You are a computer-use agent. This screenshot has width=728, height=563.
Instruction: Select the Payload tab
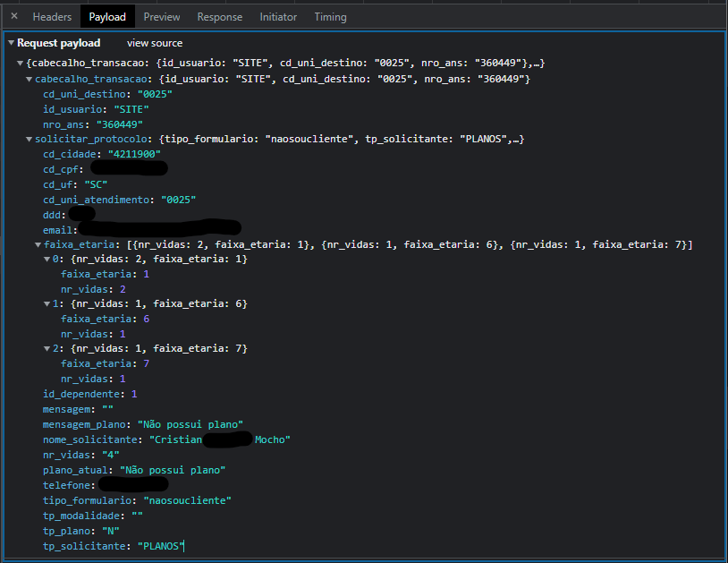(107, 17)
